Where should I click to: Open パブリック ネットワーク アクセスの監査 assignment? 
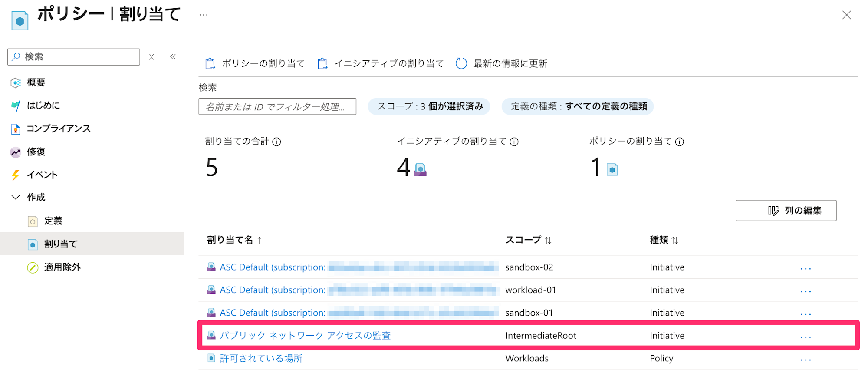[x=305, y=336]
